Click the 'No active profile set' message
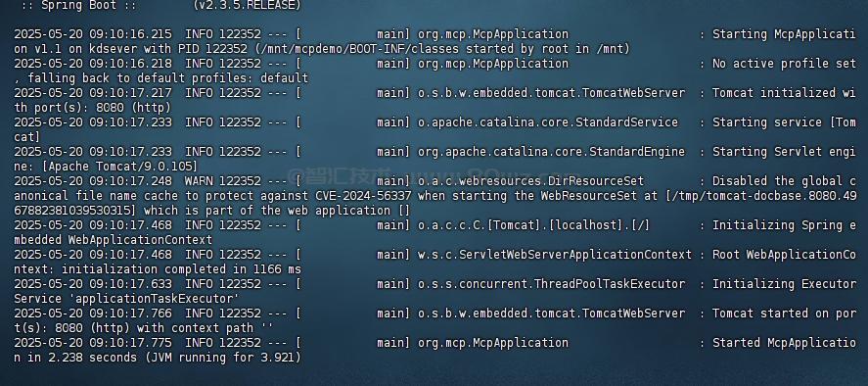Screen dimensions: 868x386 [x=784, y=64]
